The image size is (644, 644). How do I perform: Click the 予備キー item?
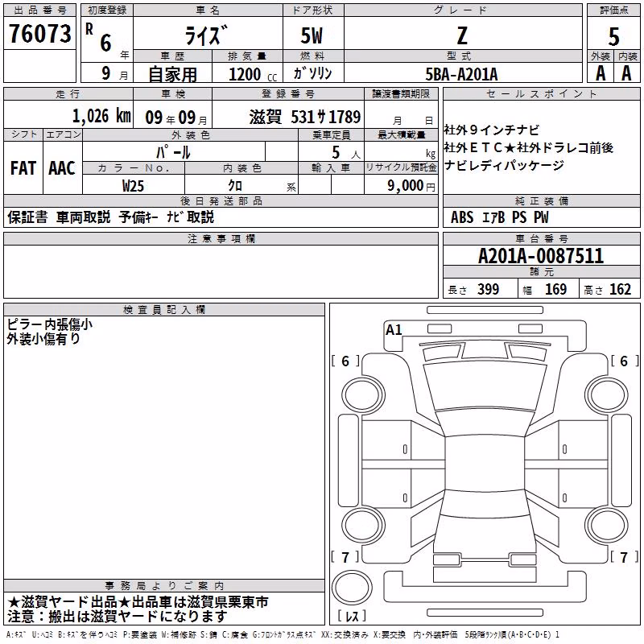pyautogui.click(x=138, y=217)
